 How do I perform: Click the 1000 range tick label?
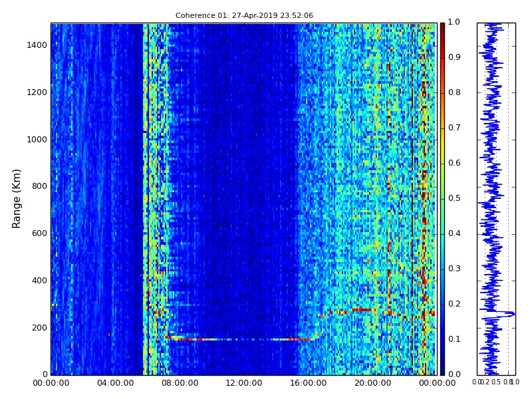tap(37, 140)
